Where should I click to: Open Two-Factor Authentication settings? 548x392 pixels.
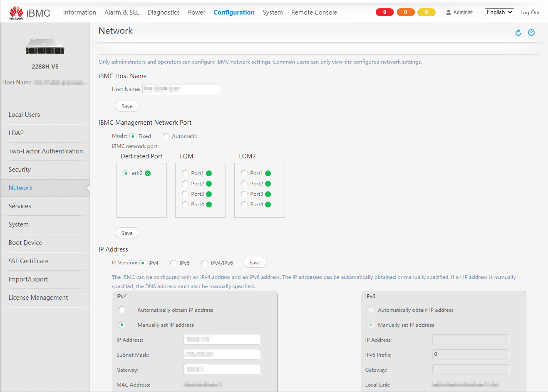pos(45,151)
